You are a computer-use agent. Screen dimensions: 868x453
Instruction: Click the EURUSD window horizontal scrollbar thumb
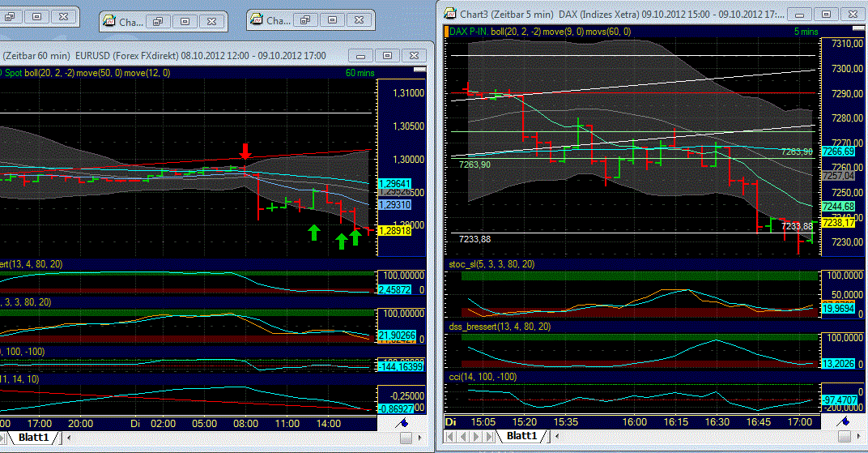click(x=406, y=438)
